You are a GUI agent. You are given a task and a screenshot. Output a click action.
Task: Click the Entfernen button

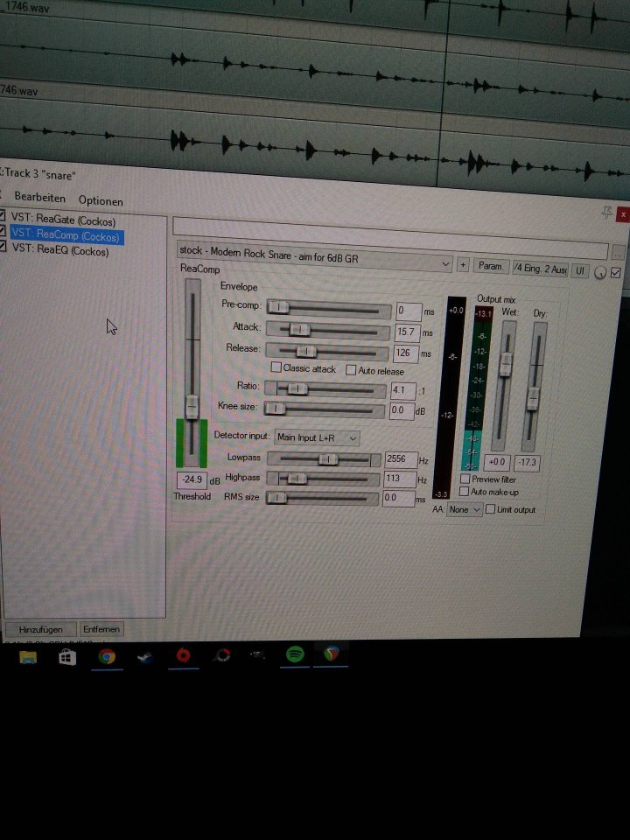point(101,629)
